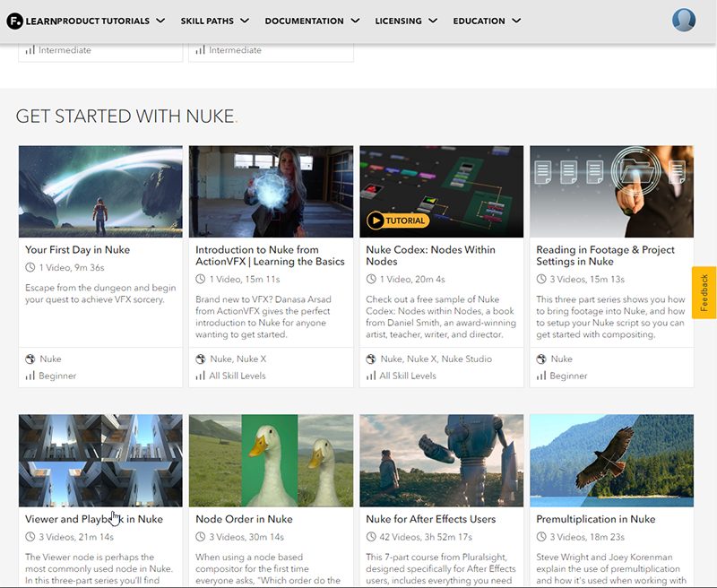Click skill level icon next to Beginner in first card
Viewport: 717px width, 588px height.
pyautogui.click(x=30, y=376)
